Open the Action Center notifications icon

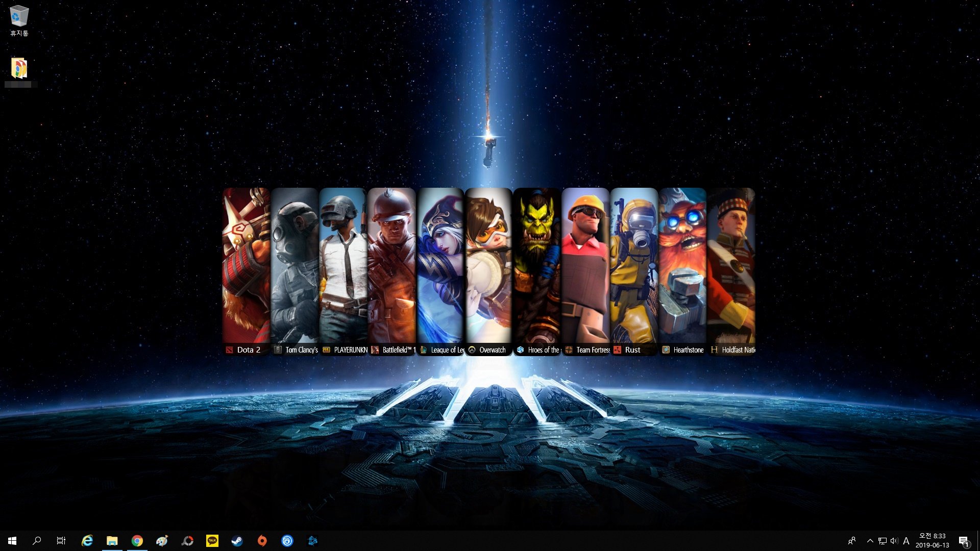click(x=964, y=541)
